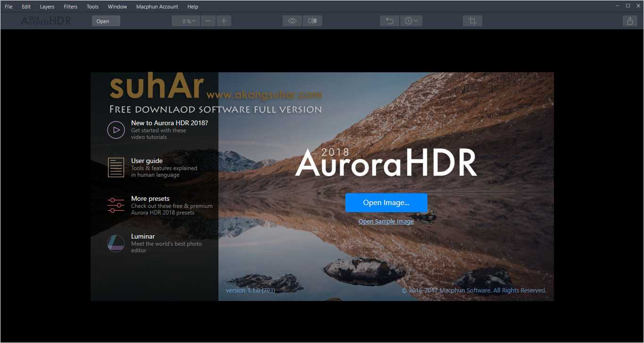The width and height of the screenshot is (644, 343).
Task: Open the Edit menu
Action: point(26,7)
